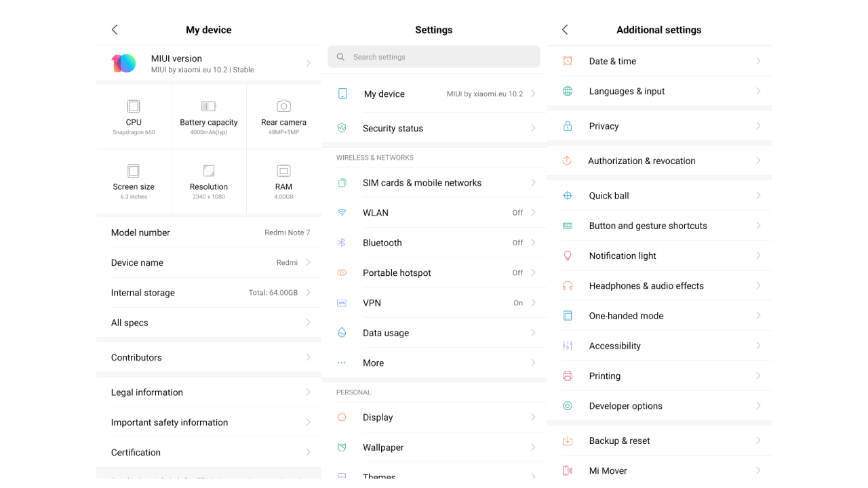
Task: Tap the Rear camera icon
Action: click(284, 106)
